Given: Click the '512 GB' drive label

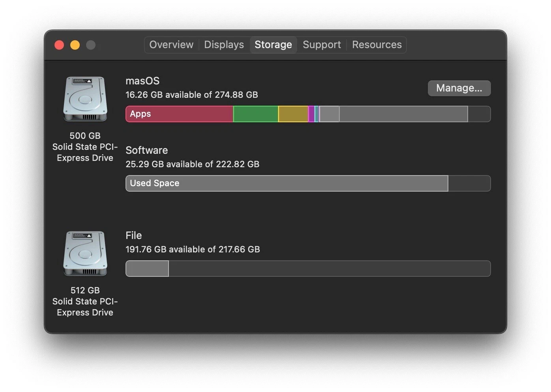Looking at the screenshot, I should (x=85, y=290).
